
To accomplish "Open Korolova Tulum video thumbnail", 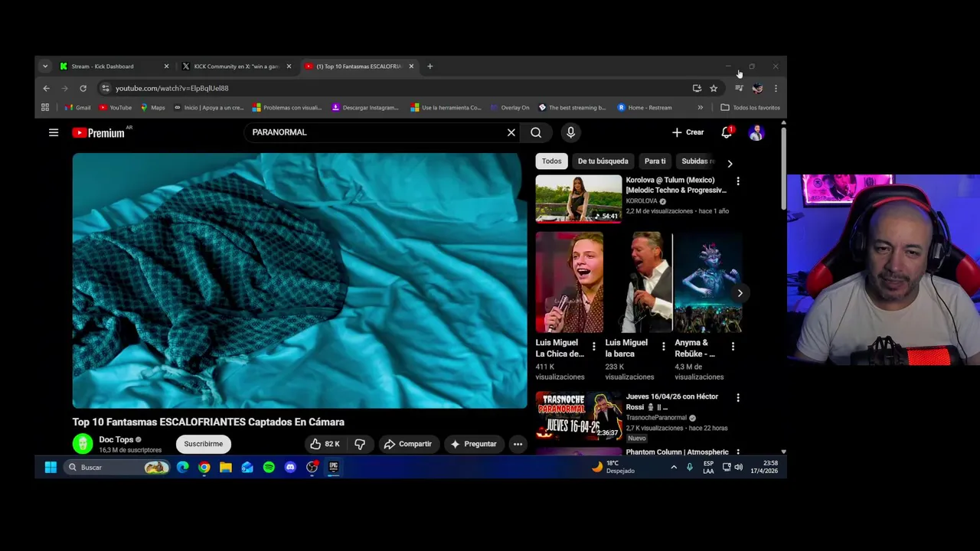I will point(579,199).
